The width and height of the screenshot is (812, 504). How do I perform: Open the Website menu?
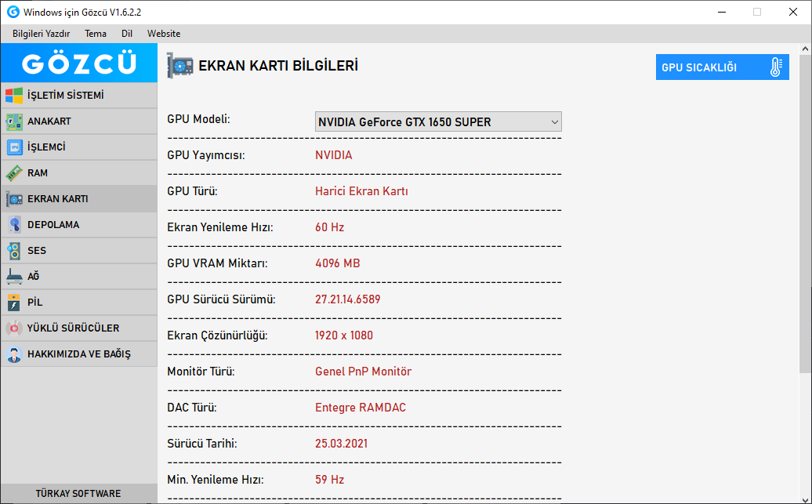pyautogui.click(x=164, y=34)
